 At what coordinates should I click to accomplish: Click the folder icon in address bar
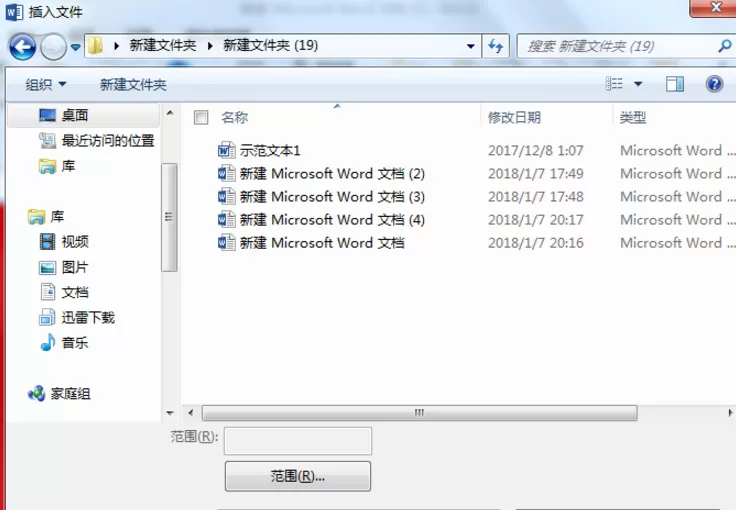(95, 46)
